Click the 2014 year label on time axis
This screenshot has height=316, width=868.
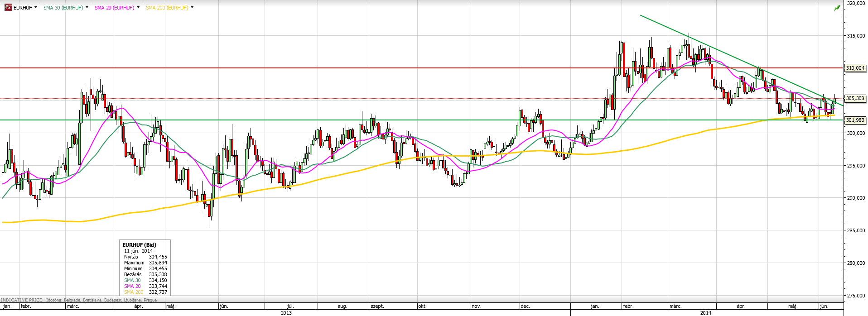point(705,312)
